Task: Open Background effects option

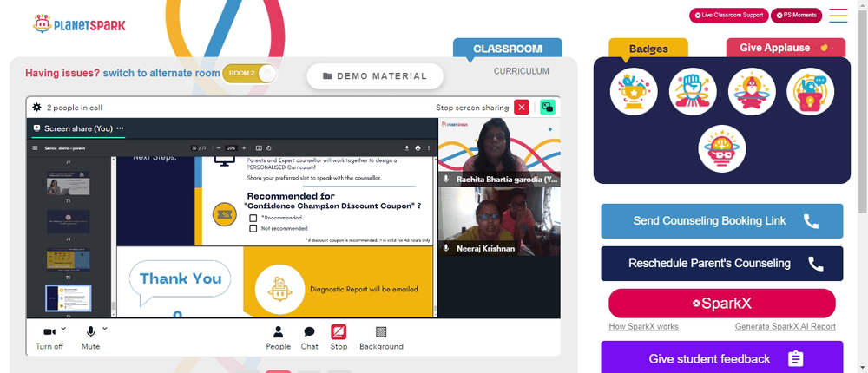Action: pos(381,338)
